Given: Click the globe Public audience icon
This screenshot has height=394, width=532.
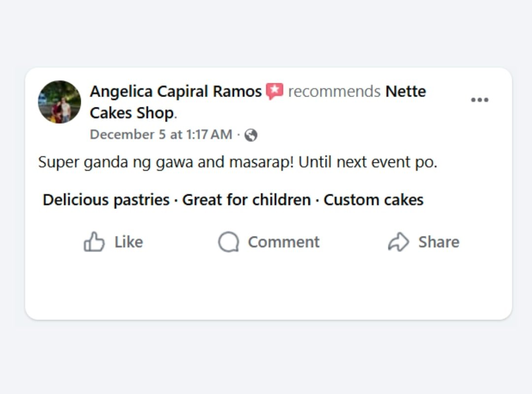Looking at the screenshot, I should point(251,135).
